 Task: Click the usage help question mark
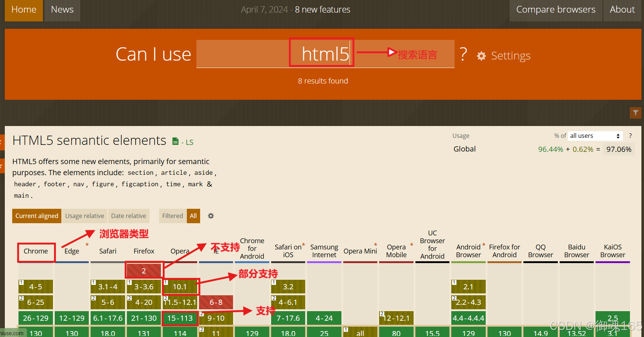[630, 136]
